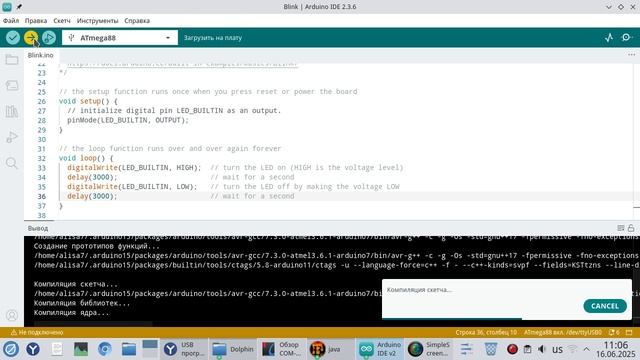
Task: Switch to SimpleScreen taskbar window
Action: 429,349
